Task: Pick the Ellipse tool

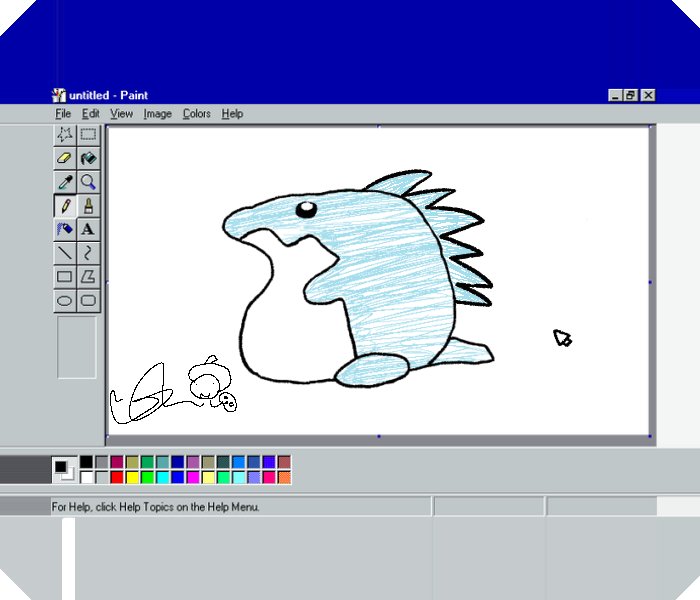Action: 65,300
